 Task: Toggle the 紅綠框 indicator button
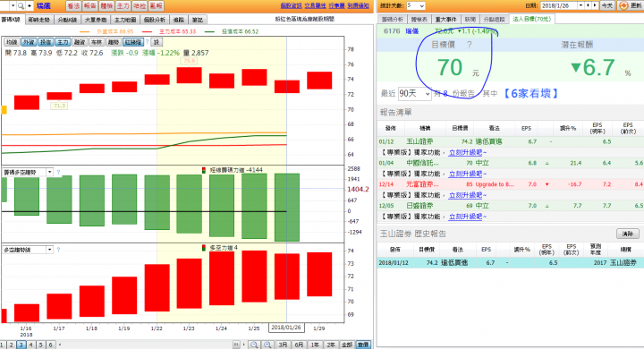click(133, 42)
